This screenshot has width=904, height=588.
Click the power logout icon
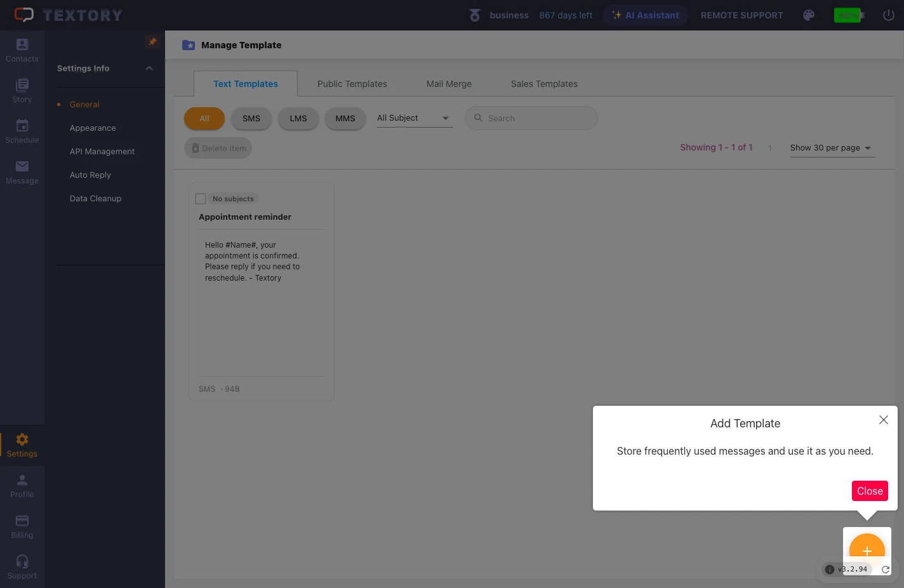pyautogui.click(x=889, y=15)
